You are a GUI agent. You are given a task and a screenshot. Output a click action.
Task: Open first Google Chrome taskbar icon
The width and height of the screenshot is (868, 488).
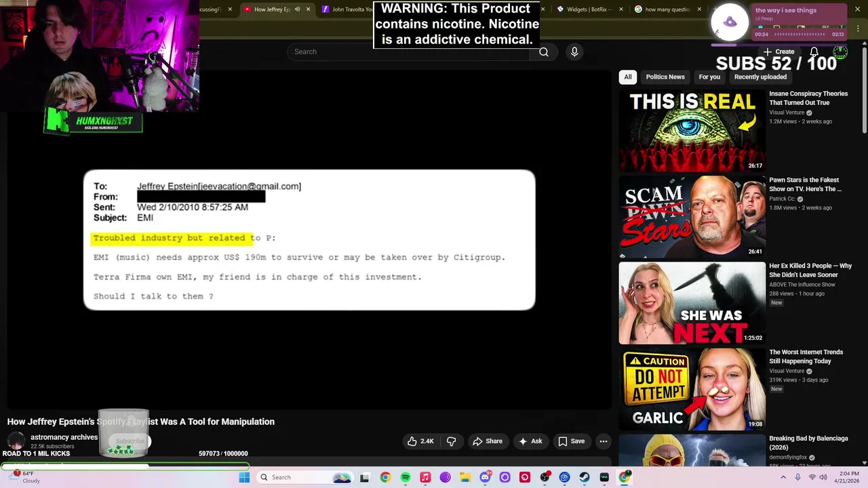pyautogui.click(x=385, y=477)
